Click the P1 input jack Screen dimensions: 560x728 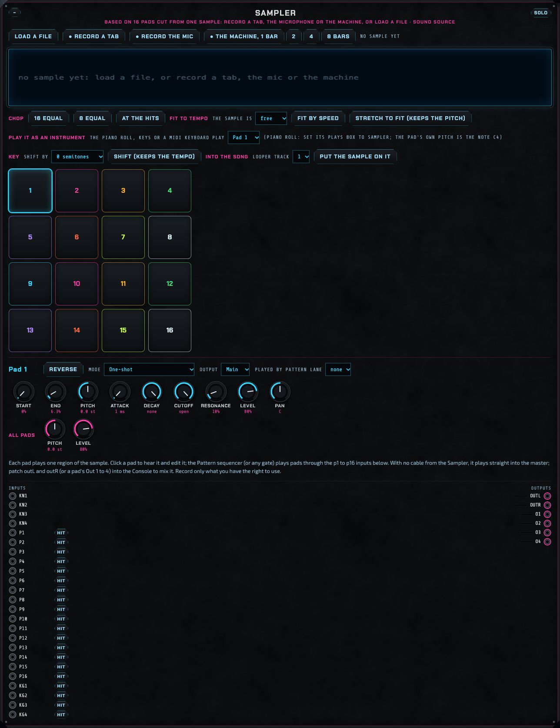[13, 533]
